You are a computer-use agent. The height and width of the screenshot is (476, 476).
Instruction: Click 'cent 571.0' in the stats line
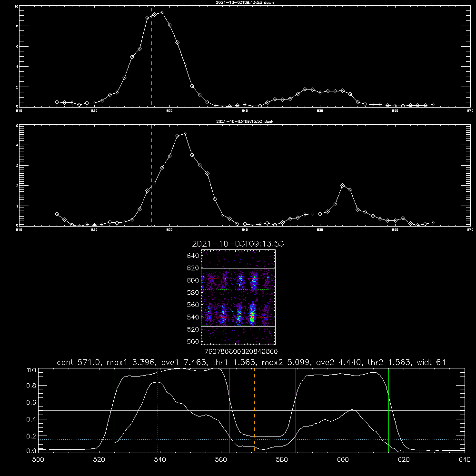pyautogui.click(x=79, y=362)
